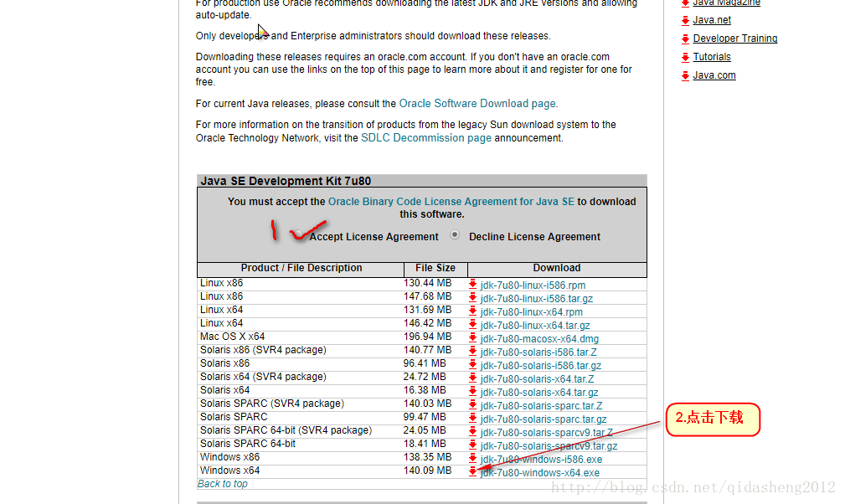The height and width of the screenshot is (504, 845).
Task: Click the red arrow icon beside Developer Training
Action: tap(686, 39)
